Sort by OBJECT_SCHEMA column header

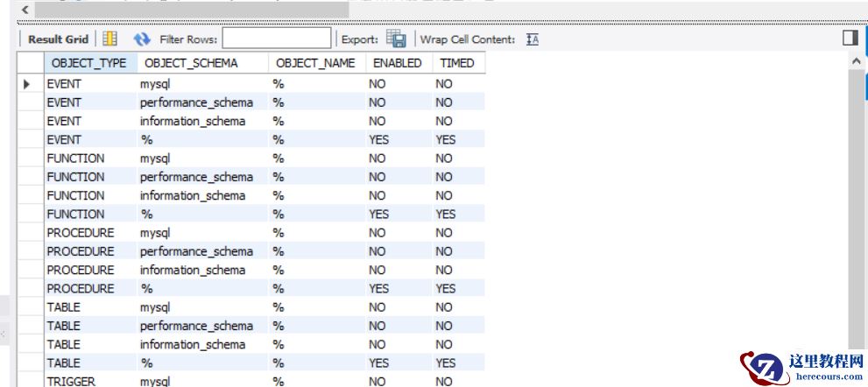pyautogui.click(x=202, y=63)
